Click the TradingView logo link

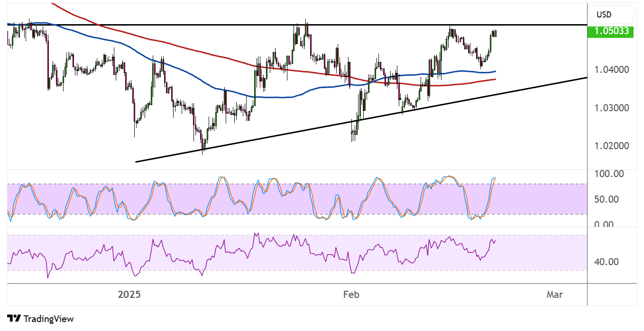(x=41, y=319)
